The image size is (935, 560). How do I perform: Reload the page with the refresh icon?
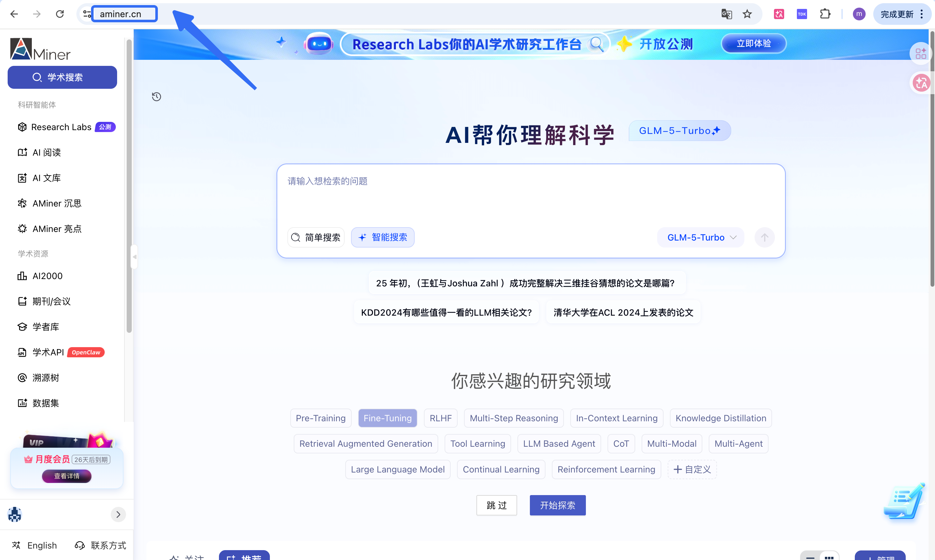[x=60, y=14]
